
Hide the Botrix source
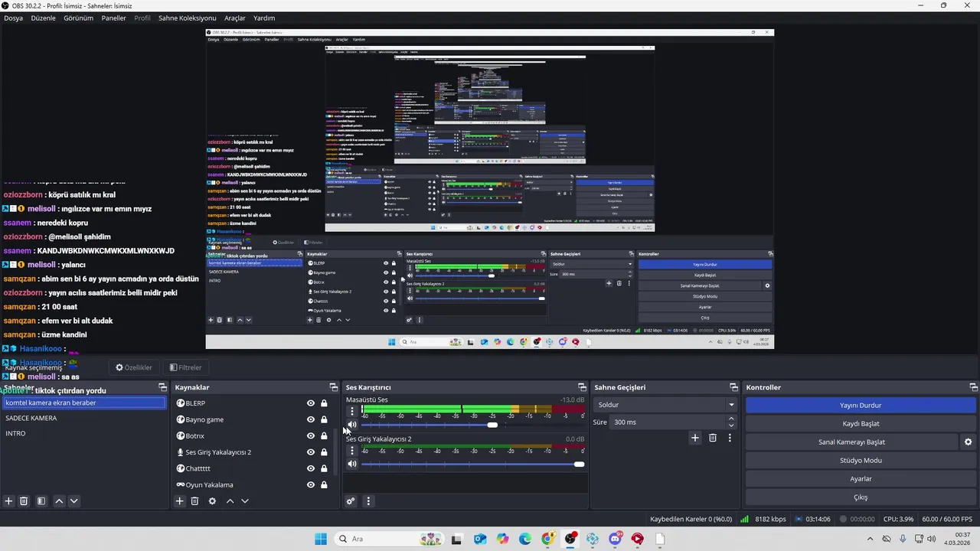coord(311,436)
